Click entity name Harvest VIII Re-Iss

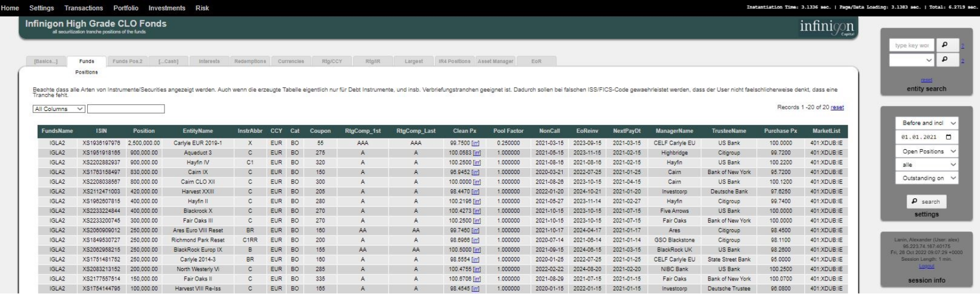tap(198, 288)
